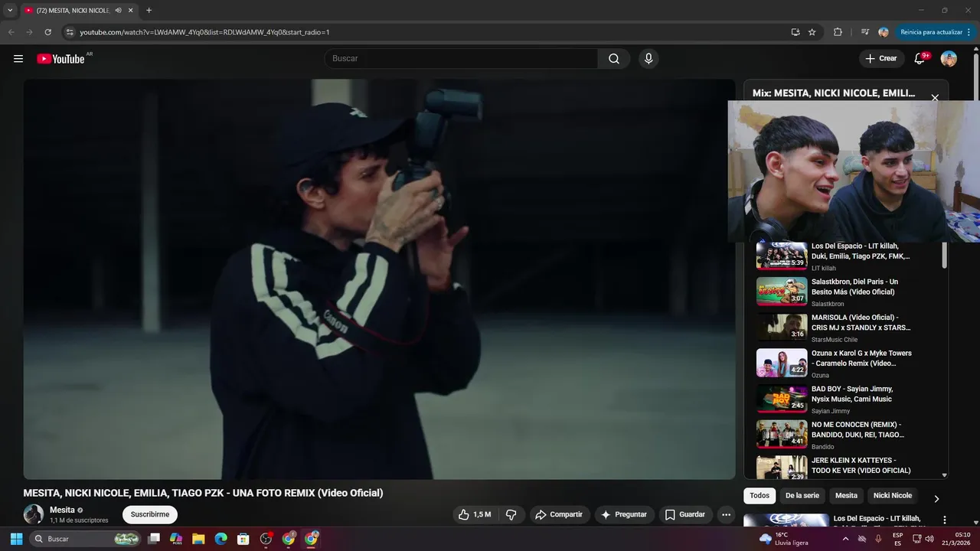
Task: Save video with Guardar button
Action: coord(685,515)
